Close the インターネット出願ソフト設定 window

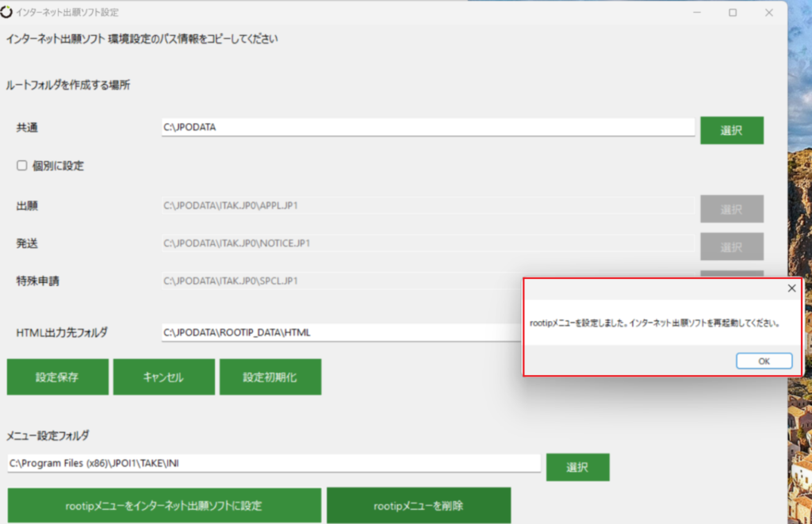(x=769, y=13)
